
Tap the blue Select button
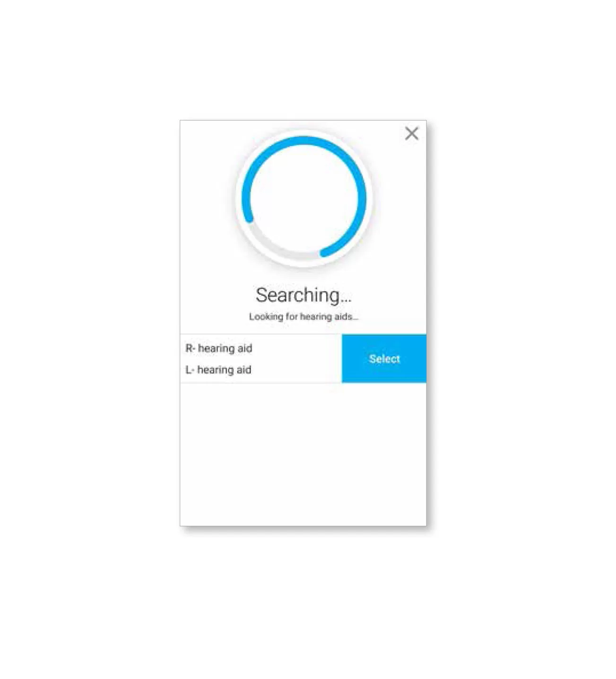coord(384,358)
